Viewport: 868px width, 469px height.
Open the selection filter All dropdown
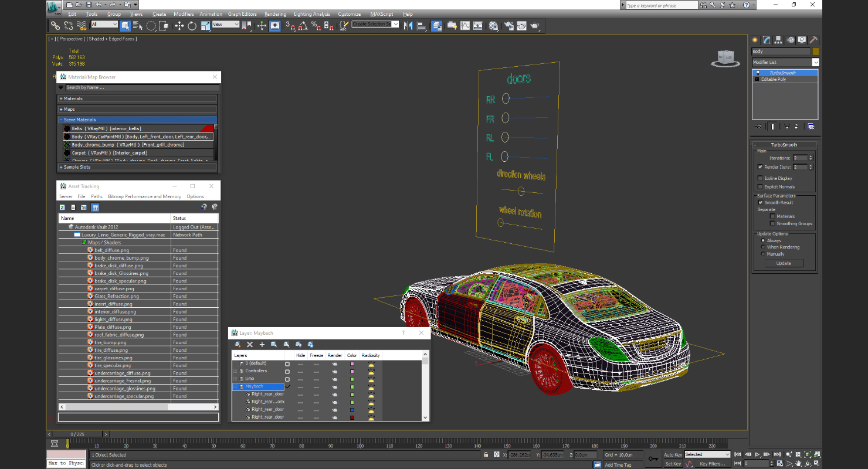pos(104,24)
